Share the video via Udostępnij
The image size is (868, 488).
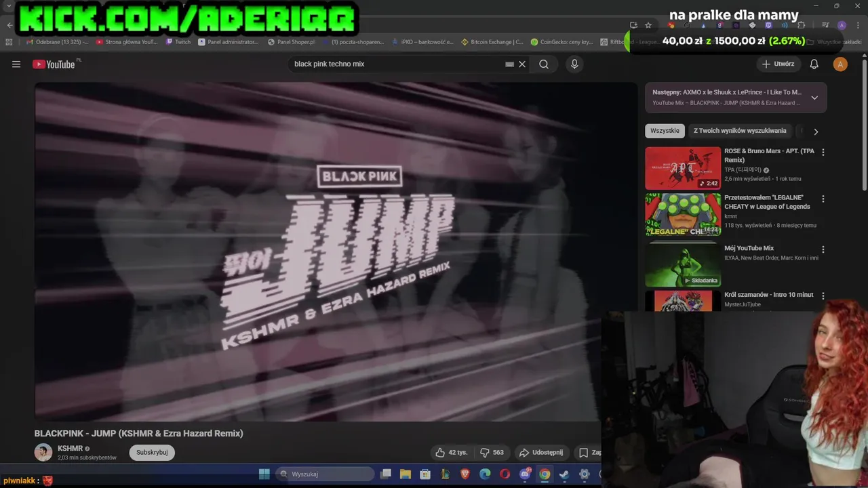point(541,452)
